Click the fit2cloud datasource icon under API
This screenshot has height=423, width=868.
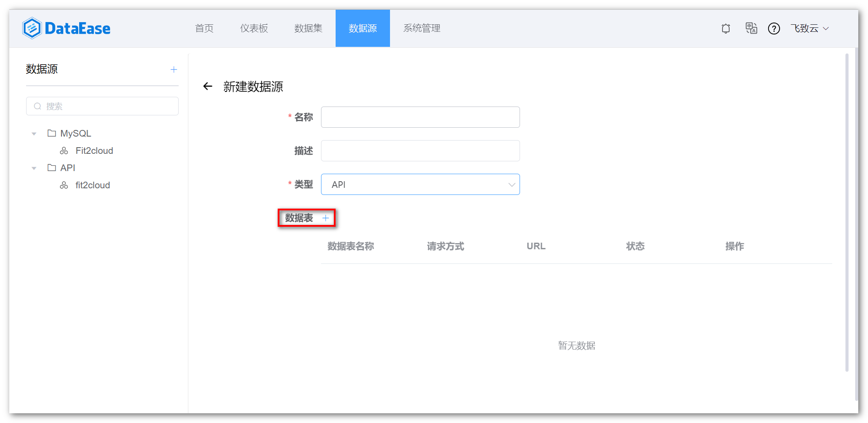(64, 185)
